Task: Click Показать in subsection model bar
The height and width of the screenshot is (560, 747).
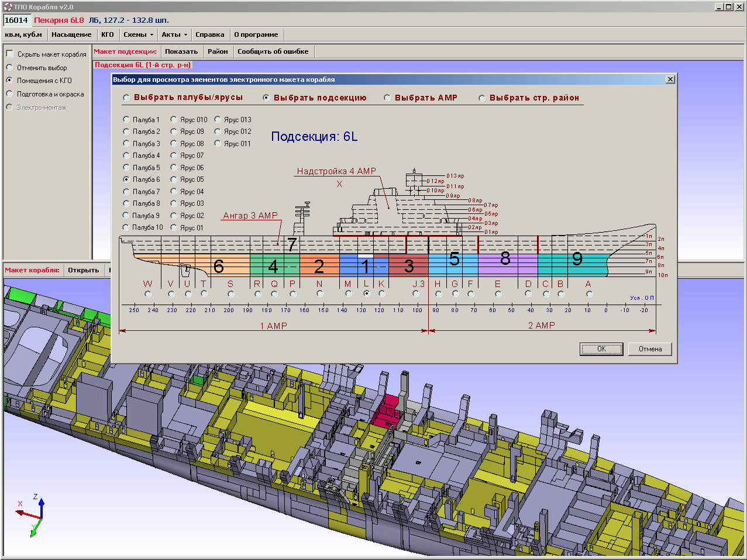Action: pos(181,51)
